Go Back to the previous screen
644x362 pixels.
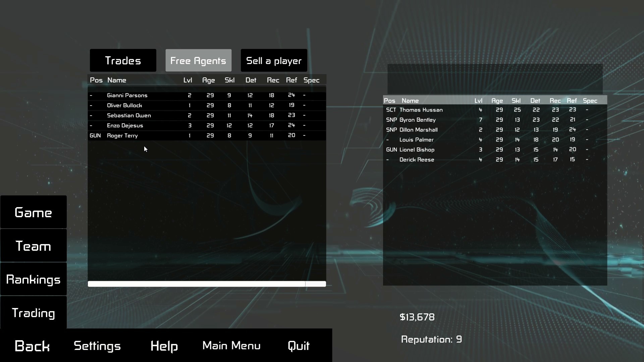[32, 346]
